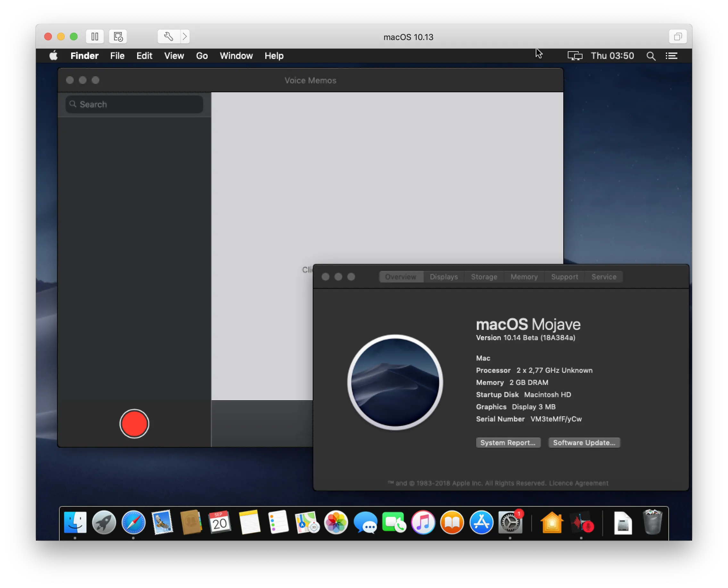Expand the toolbar chevron arrow

click(185, 37)
